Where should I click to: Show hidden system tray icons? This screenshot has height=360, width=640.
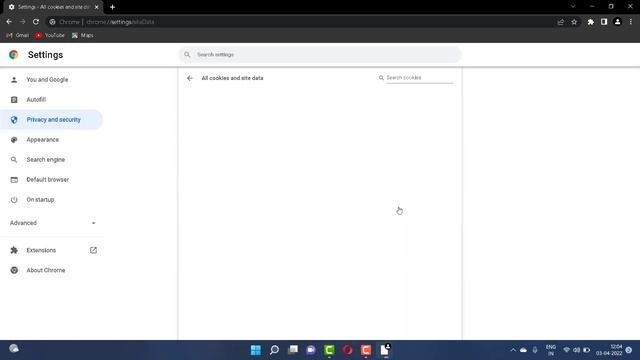[513, 350]
